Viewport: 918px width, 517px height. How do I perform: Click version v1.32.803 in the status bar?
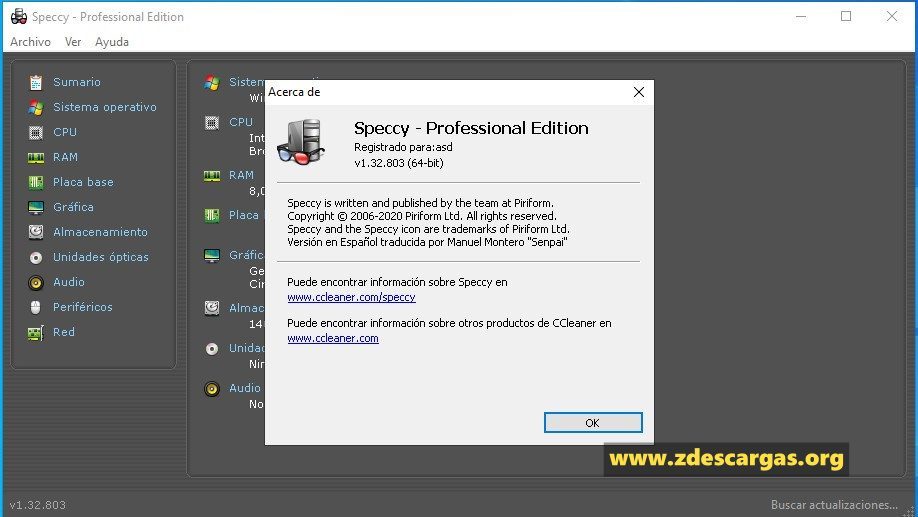click(37, 505)
